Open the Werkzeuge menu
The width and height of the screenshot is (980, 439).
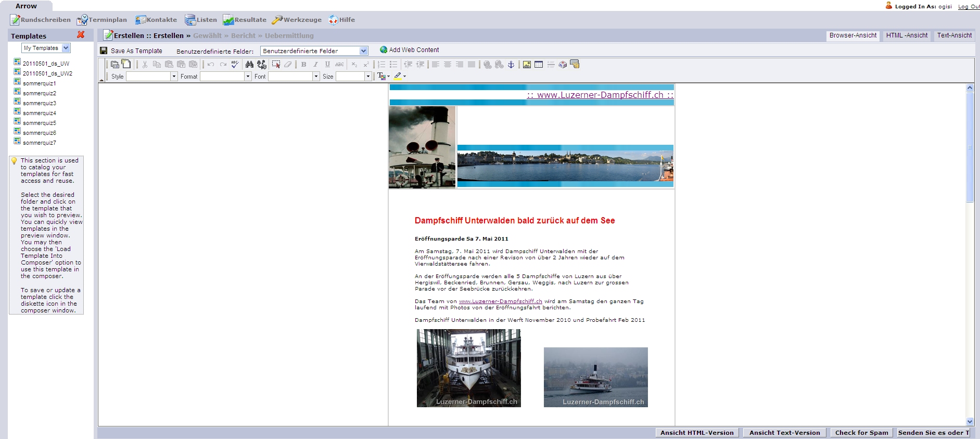[x=297, y=20]
